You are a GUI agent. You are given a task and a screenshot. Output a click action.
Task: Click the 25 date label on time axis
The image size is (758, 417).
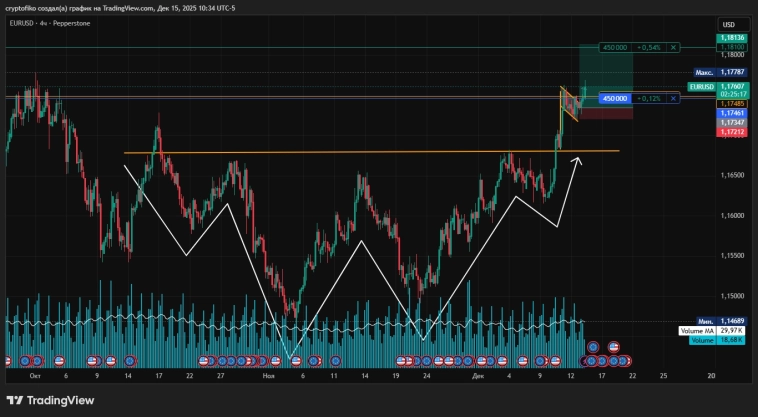point(663,375)
